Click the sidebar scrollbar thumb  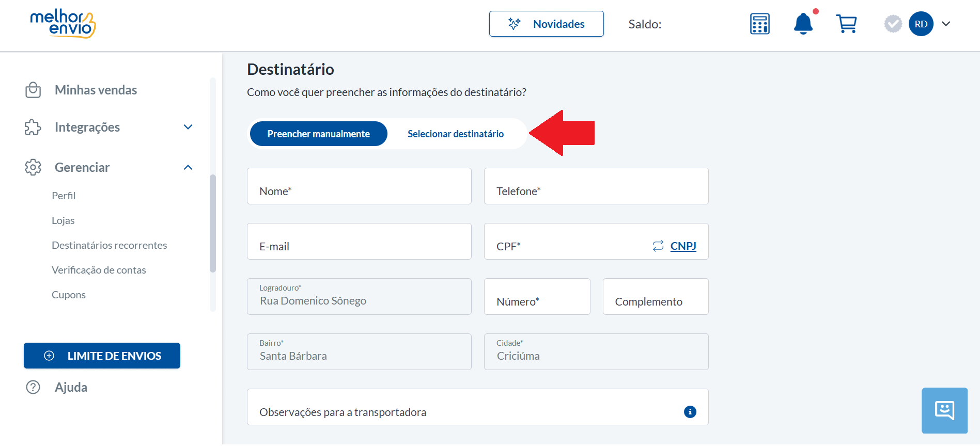(x=213, y=223)
